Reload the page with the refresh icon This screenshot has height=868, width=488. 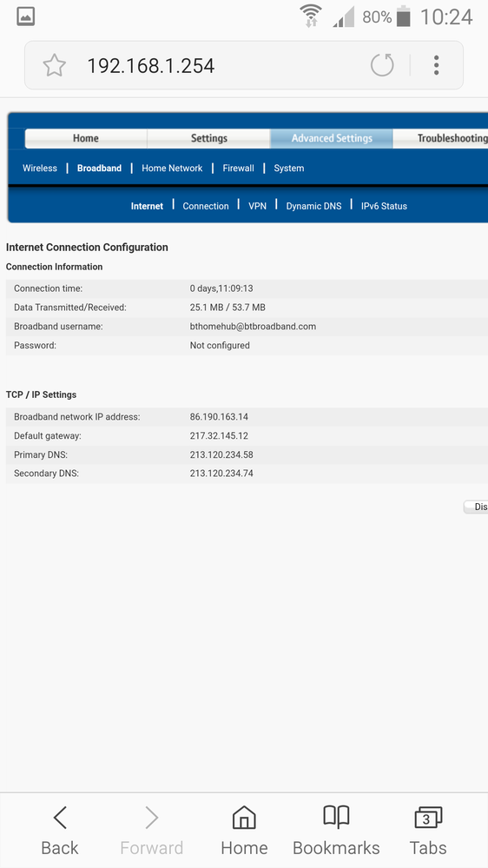(382, 65)
